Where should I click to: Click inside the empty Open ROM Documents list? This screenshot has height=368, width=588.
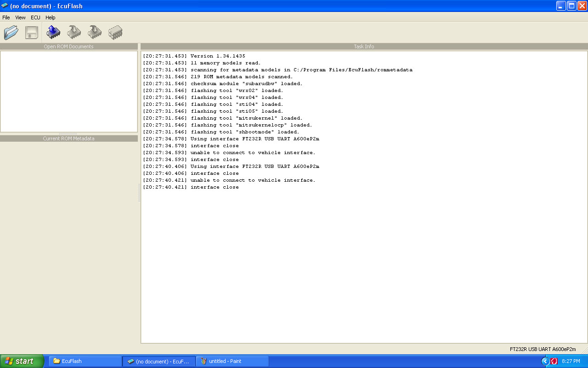(69, 92)
